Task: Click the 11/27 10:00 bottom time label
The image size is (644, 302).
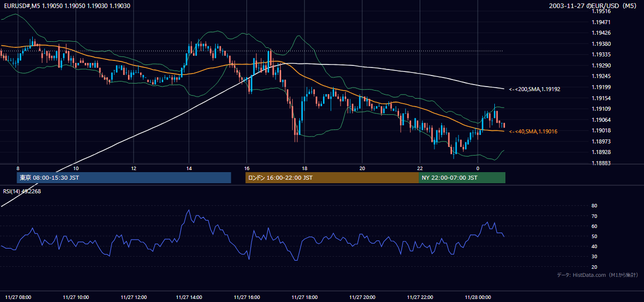Action: 76,297
